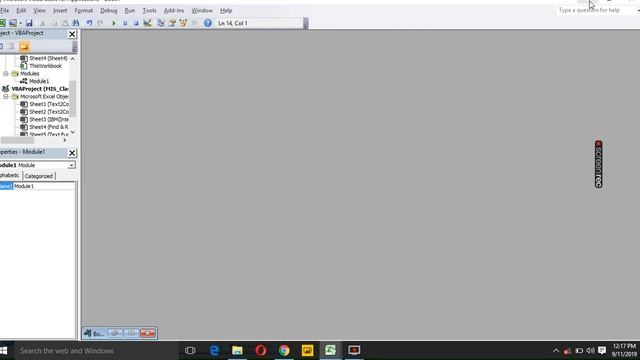640x360 pixels.
Task: Open the Insert menu
Action: [60, 11]
